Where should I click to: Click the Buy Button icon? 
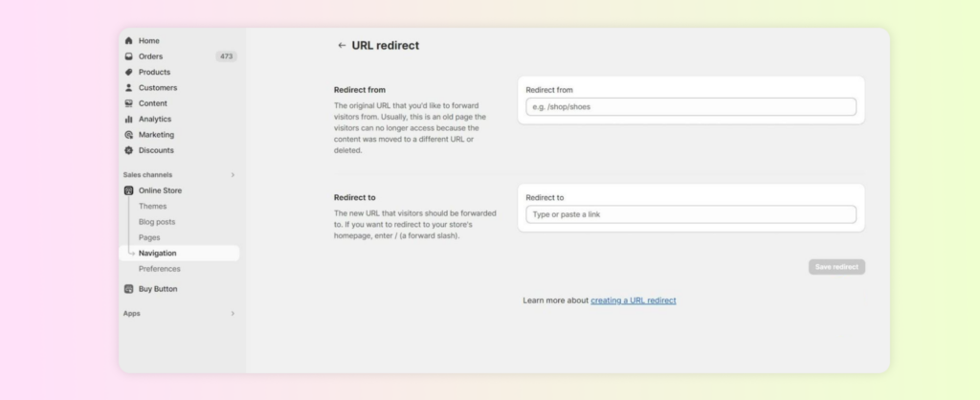point(129,289)
